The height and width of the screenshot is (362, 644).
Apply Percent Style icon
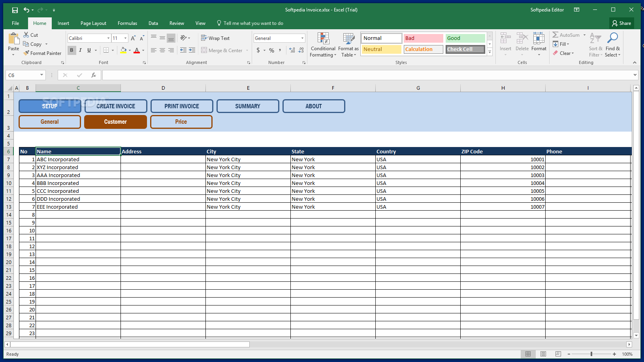272,50
